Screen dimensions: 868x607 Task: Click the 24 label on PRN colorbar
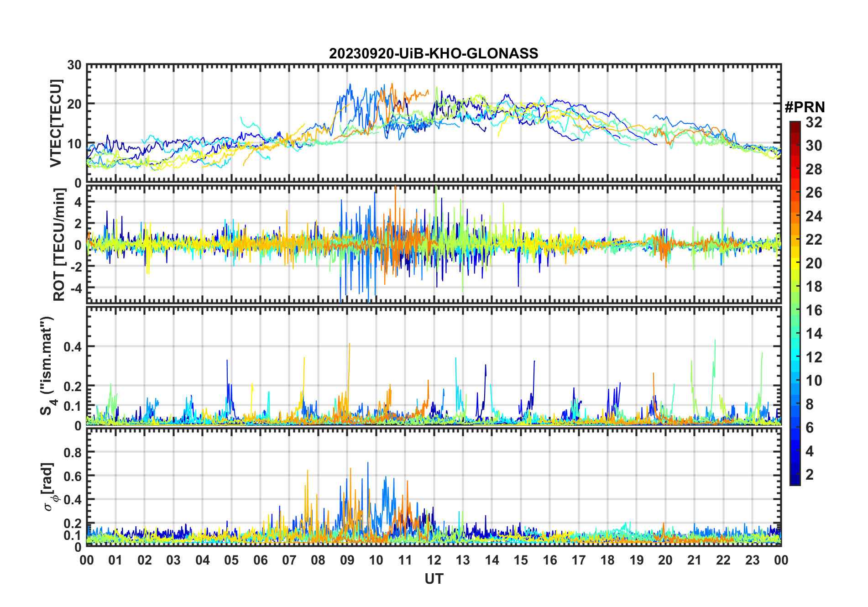pyautogui.click(x=814, y=216)
